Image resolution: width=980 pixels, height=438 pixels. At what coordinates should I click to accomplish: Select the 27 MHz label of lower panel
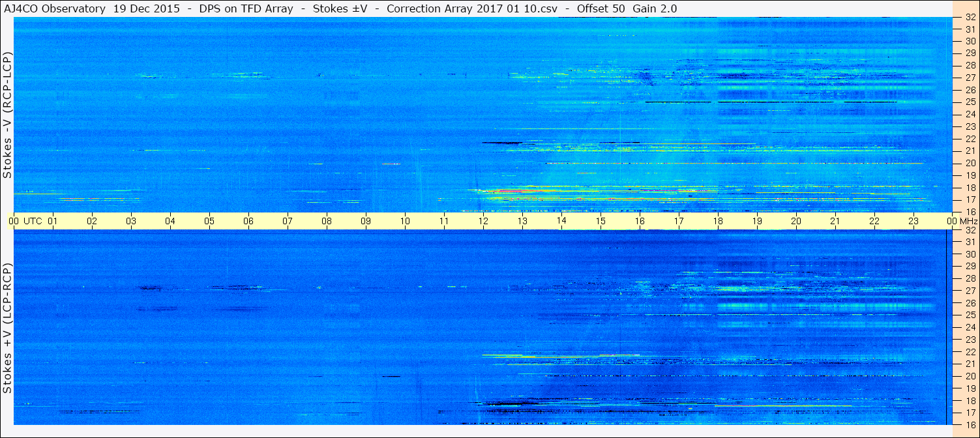pos(970,291)
